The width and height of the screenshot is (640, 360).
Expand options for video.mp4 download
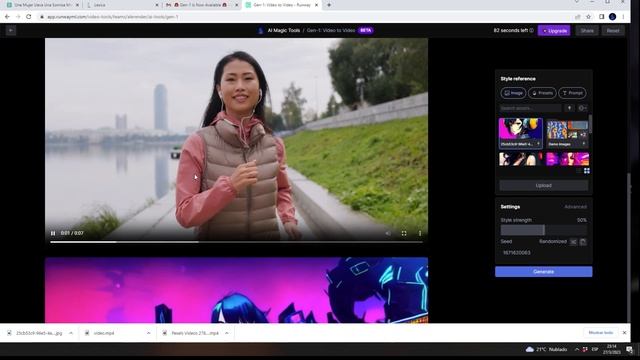pos(148,333)
